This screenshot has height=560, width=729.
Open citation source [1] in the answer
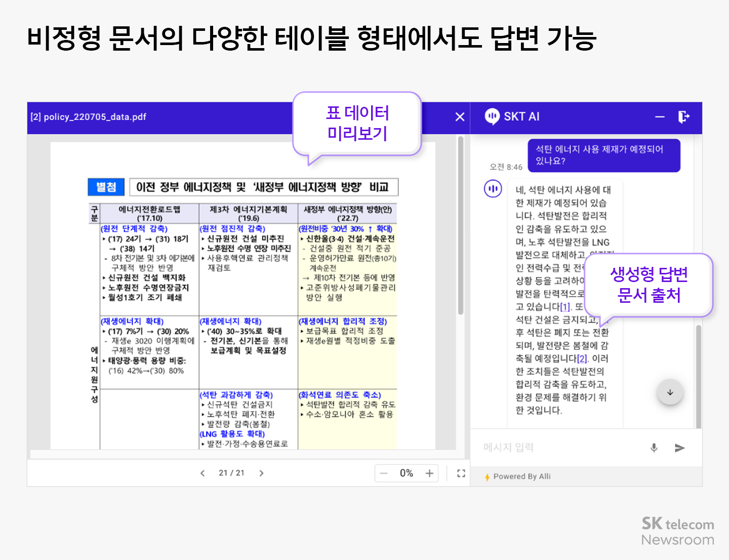pos(565,308)
